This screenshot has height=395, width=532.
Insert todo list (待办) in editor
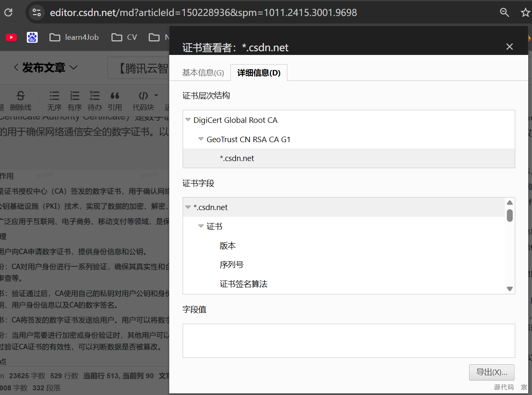click(x=95, y=101)
